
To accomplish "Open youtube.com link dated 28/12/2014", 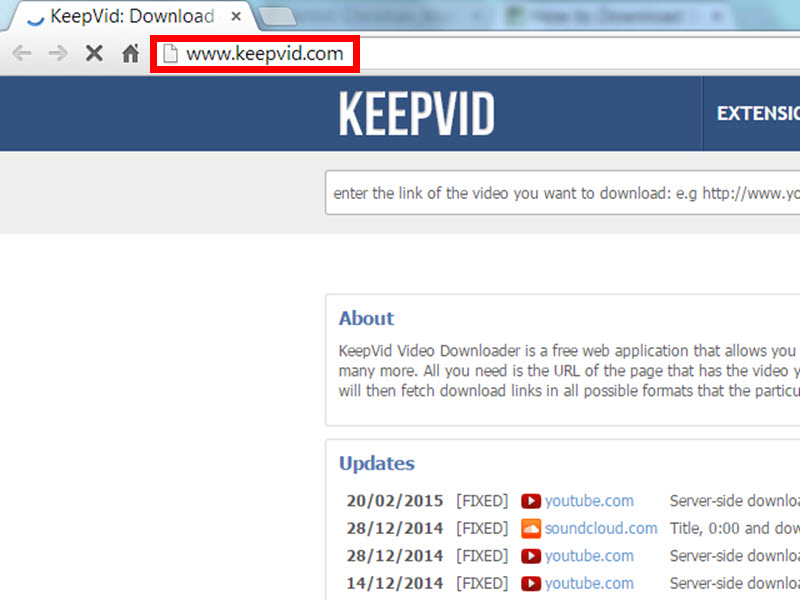I will click(589, 556).
